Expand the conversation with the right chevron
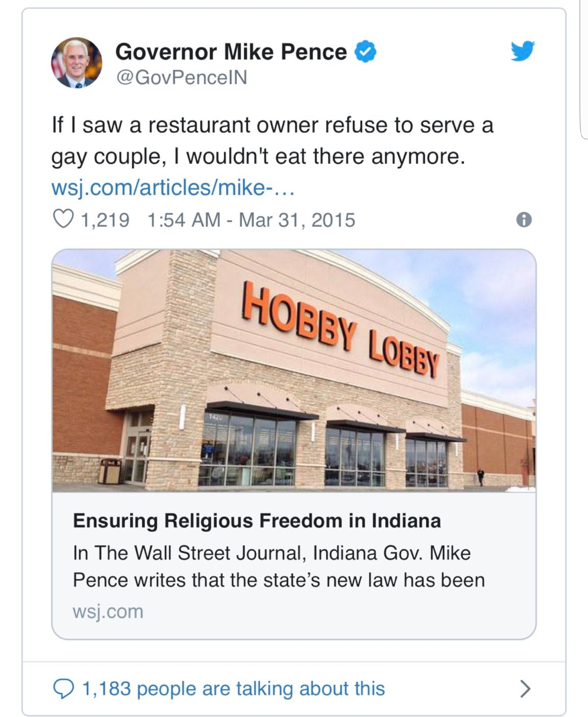588x717 pixels. (526, 689)
